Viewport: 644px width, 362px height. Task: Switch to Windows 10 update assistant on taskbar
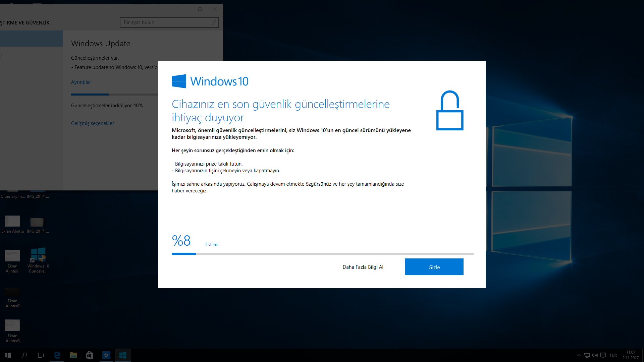pos(122,355)
